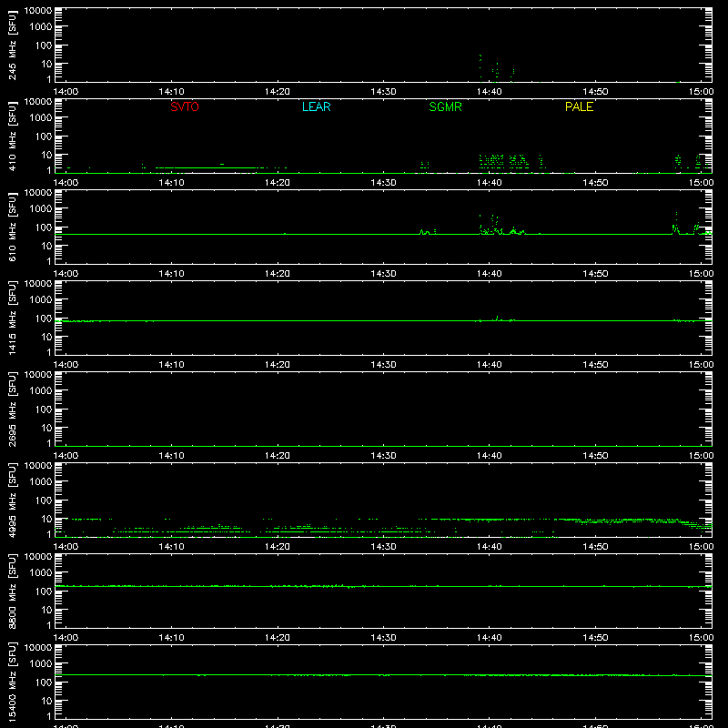
Task: Click the yellow PALE station label
Action: 579,106
